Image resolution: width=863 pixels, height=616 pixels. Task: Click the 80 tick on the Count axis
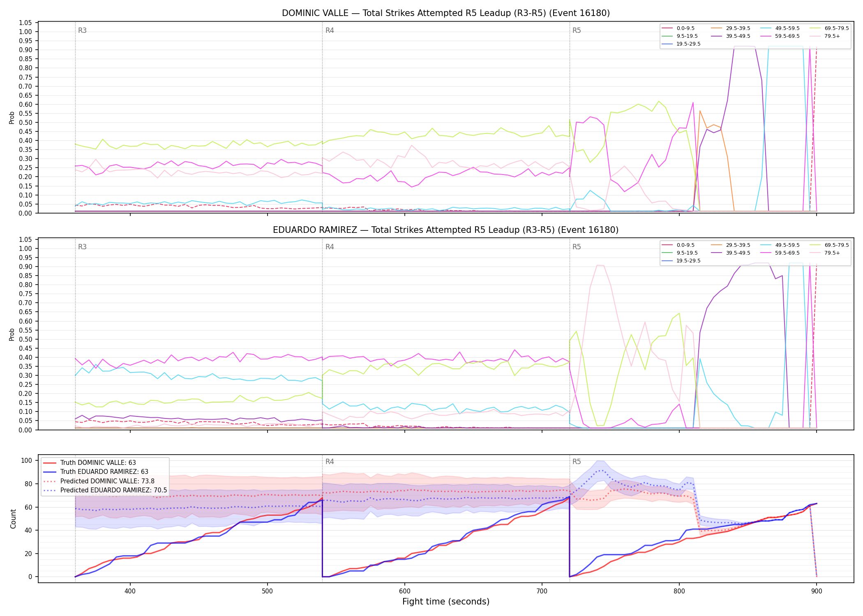point(28,484)
